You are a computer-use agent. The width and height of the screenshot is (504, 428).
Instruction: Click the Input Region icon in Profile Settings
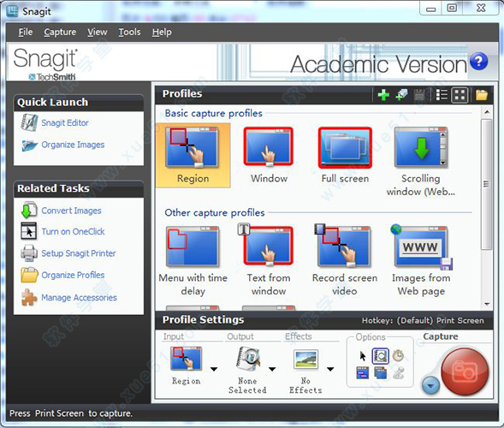186,358
